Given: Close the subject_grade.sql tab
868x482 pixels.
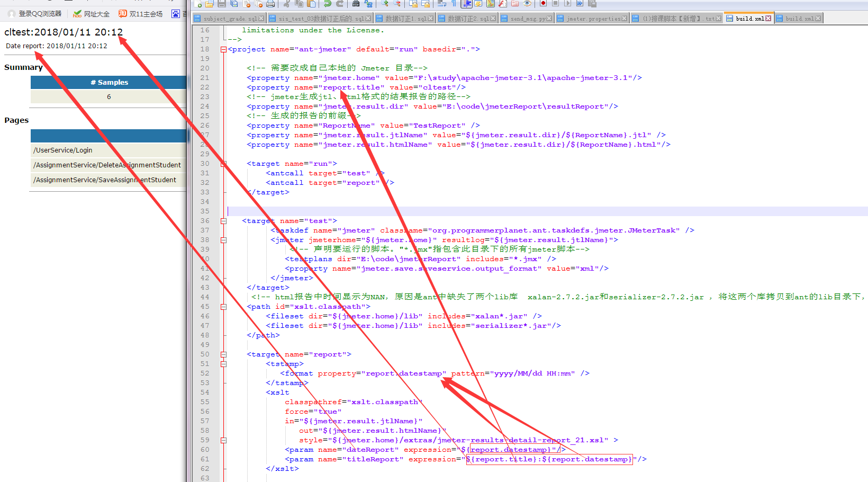Looking at the screenshot, I should point(261,19).
